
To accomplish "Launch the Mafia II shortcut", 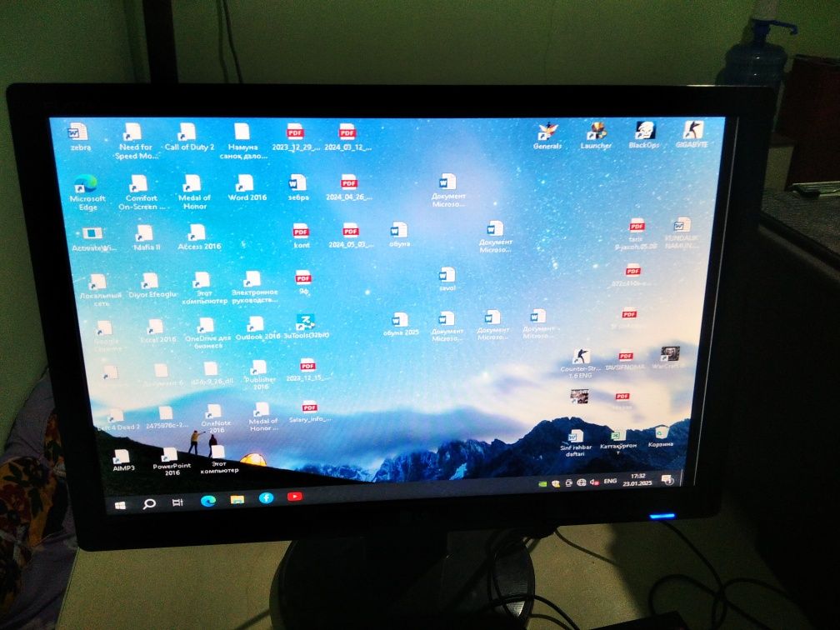I will (x=145, y=237).
